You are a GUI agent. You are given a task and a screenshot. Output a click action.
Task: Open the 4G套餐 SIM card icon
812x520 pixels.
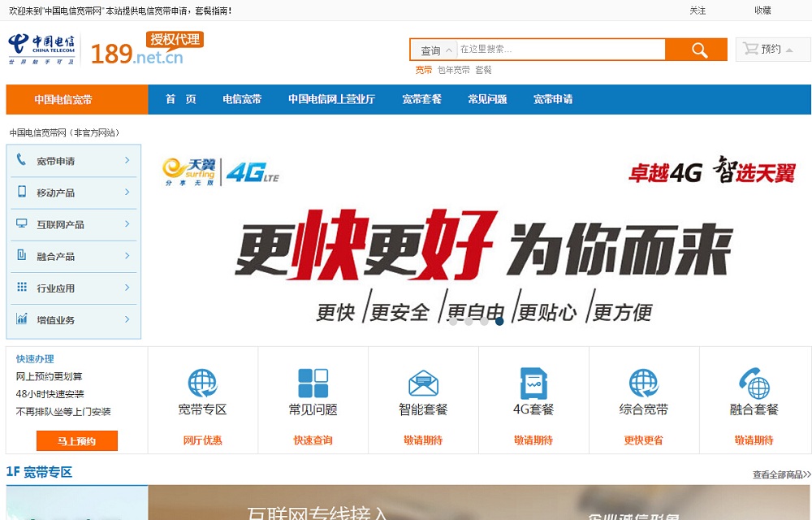pyautogui.click(x=533, y=383)
